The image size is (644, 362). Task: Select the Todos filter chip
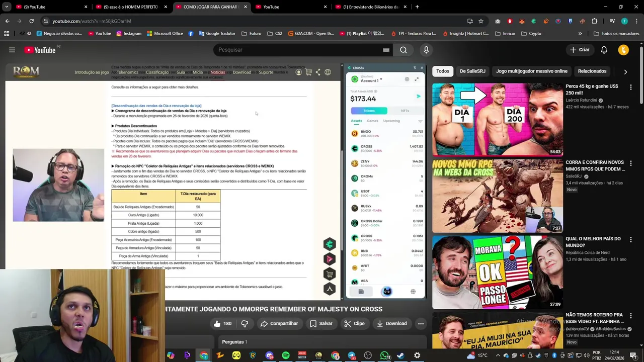tap(443, 71)
